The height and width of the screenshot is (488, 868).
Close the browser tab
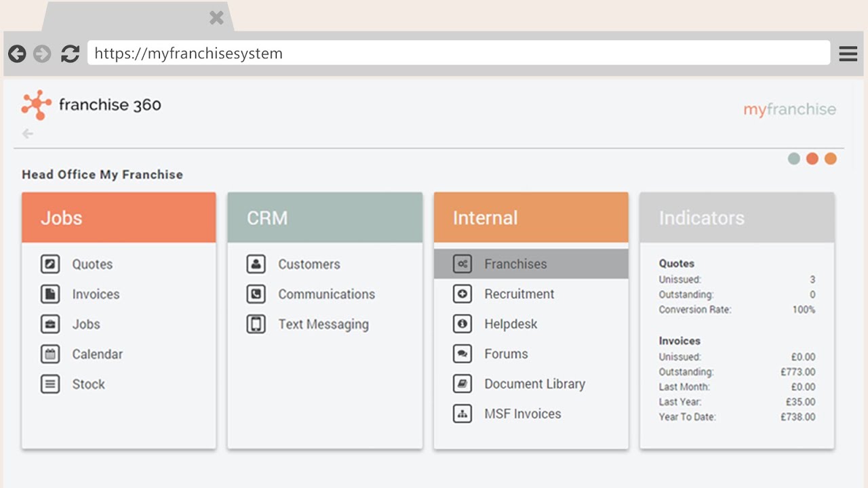216,18
